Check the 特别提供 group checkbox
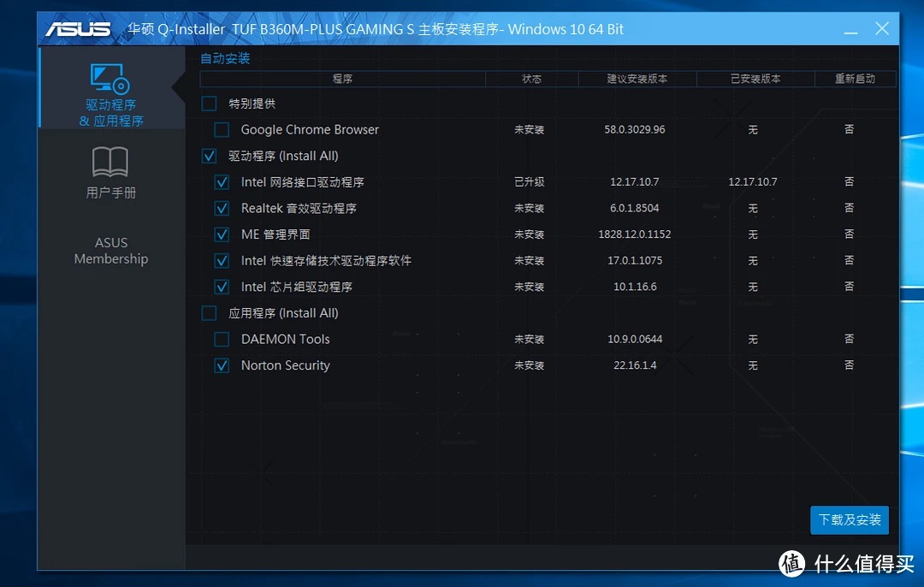The height and width of the screenshot is (587, 924). pyautogui.click(x=210, y=104)
